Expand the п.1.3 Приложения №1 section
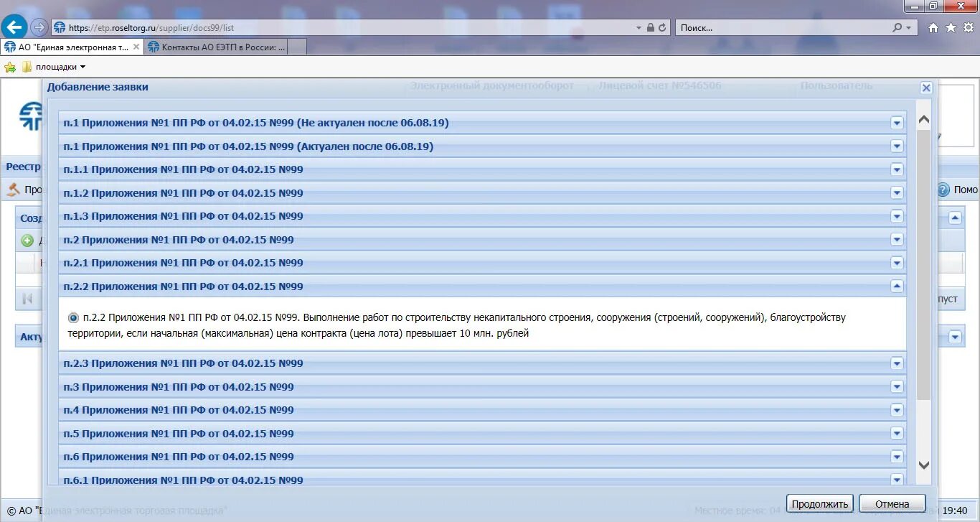Screen dimensions: 980x522 pos(896,216)
